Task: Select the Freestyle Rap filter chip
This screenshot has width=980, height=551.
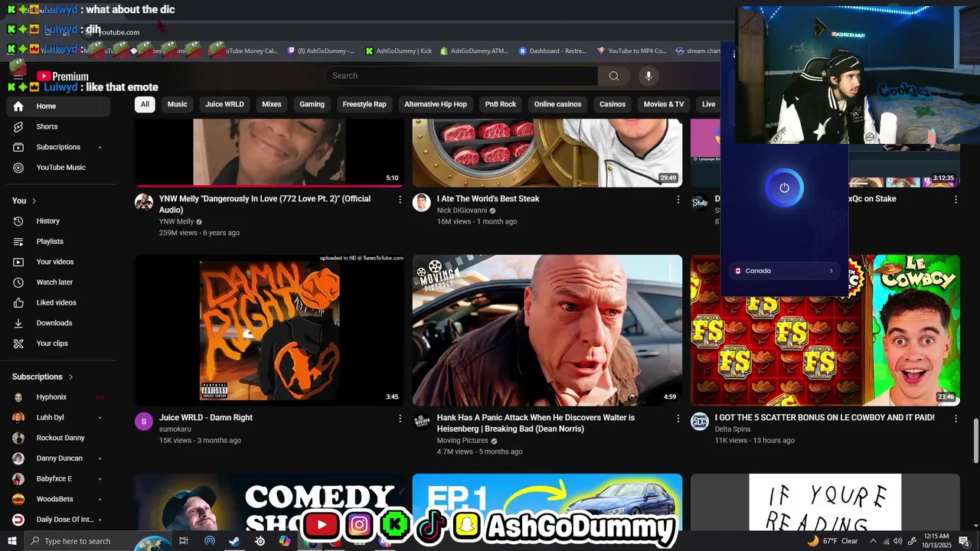Action: 364,104
